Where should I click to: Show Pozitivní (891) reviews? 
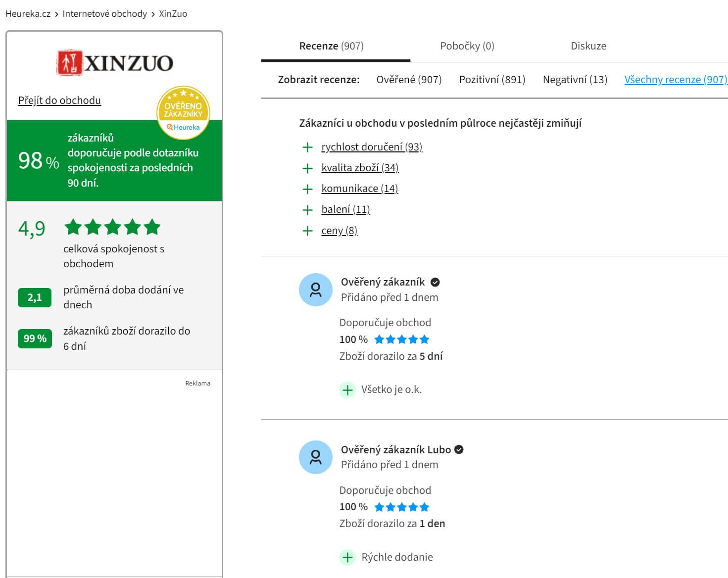click(492, 80)
